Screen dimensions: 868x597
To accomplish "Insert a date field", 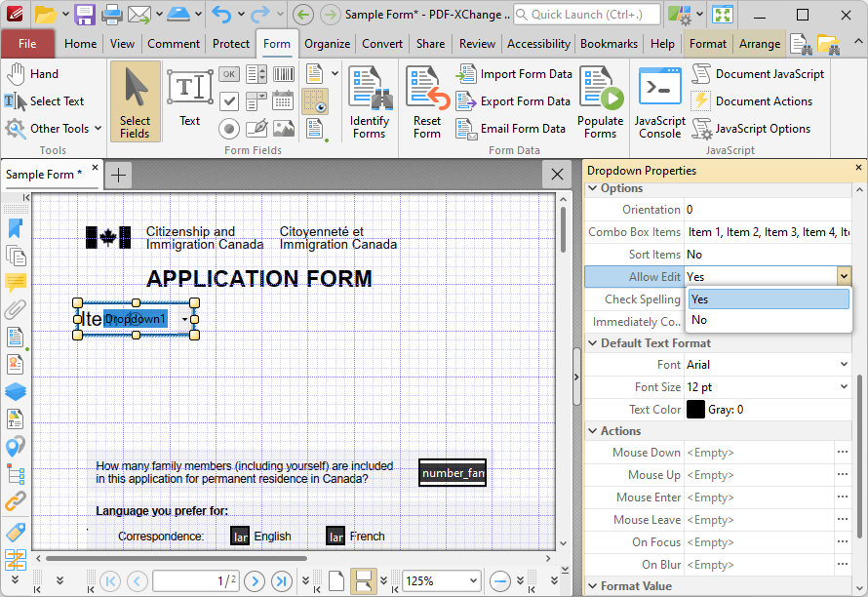I will (x=284, y=101).
